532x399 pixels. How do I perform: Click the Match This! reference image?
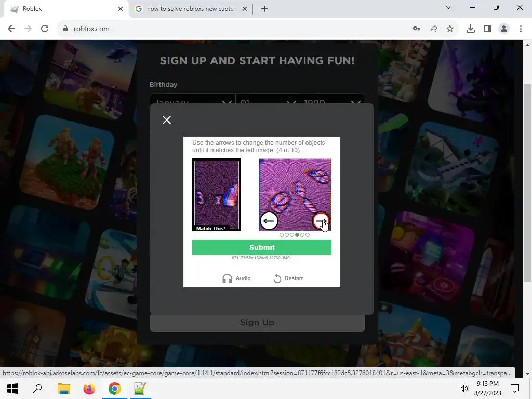(217, 195)
